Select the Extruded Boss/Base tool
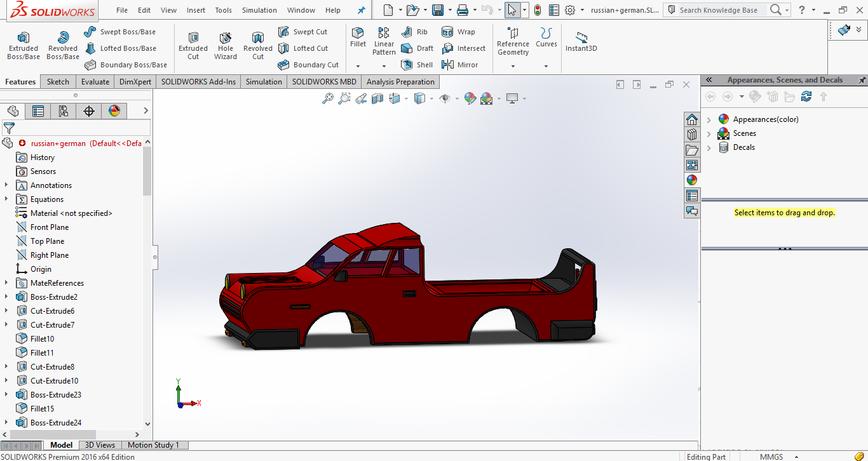This screenshot has height=461, width=868. coord(24,45)
